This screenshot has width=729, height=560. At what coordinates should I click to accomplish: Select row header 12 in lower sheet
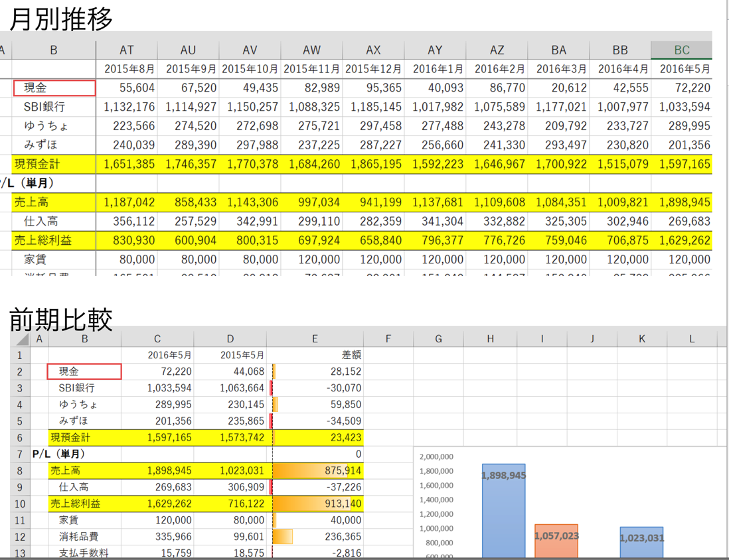tap(20, 537)
